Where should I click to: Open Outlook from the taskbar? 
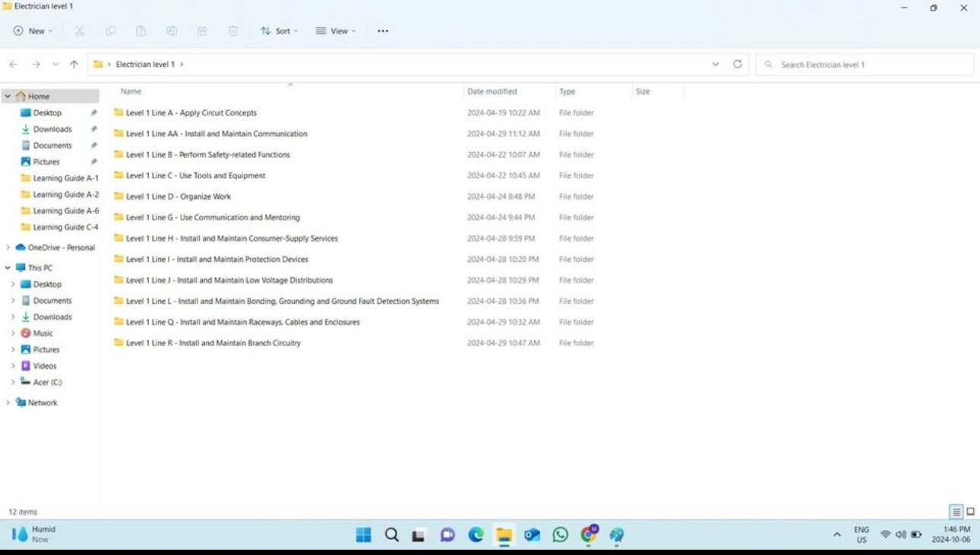pyautogui.click(x=533, y=535)
